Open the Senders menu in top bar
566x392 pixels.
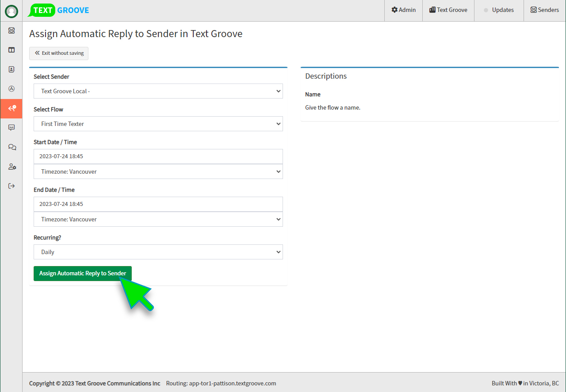544,10
